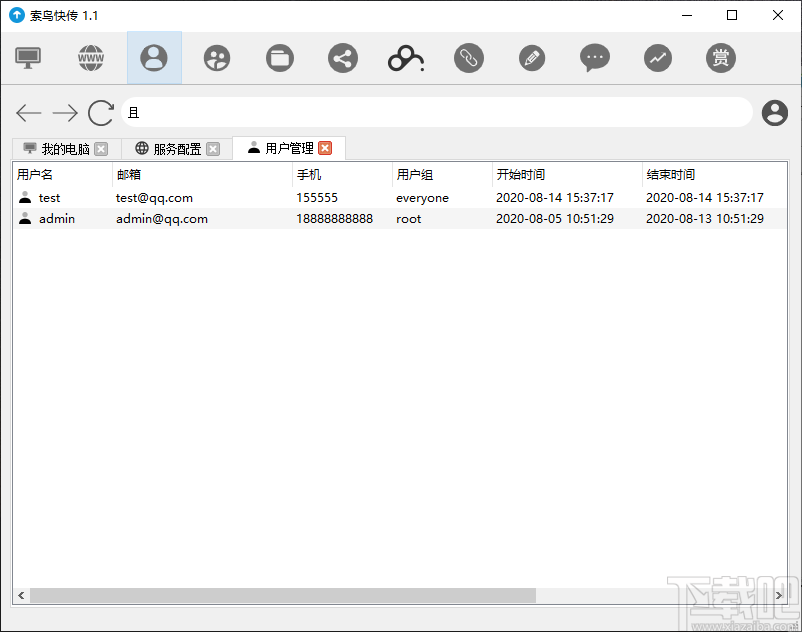This screenshot has width=802, height=632.
Task: Click email test@qq.com cell
Action: 154,198
